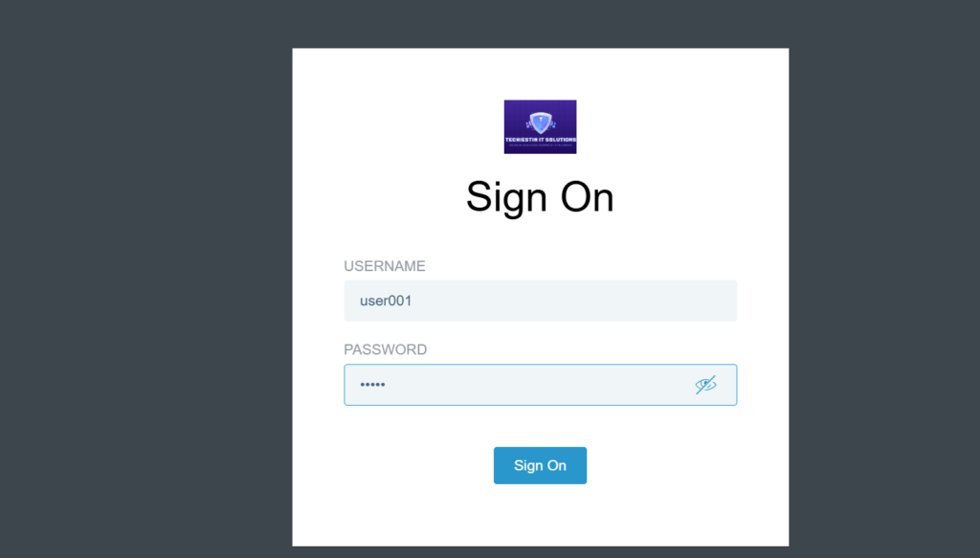The image size is (980, 558).
Task: Click the shield emblem inside the logo
Action: pyautogui.click(x=540, y=122)
